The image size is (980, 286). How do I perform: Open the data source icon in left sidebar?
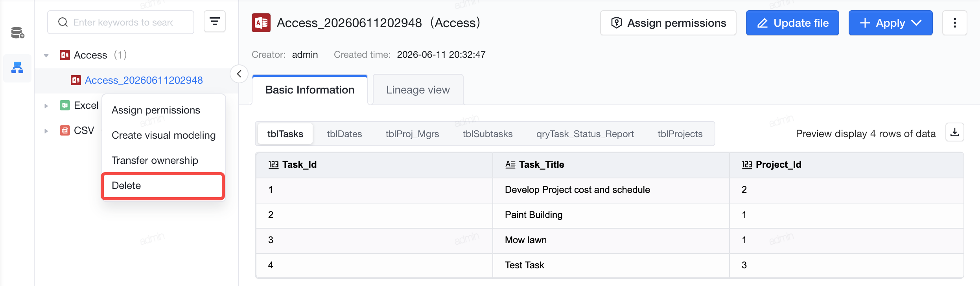click(x=17, y=33)
